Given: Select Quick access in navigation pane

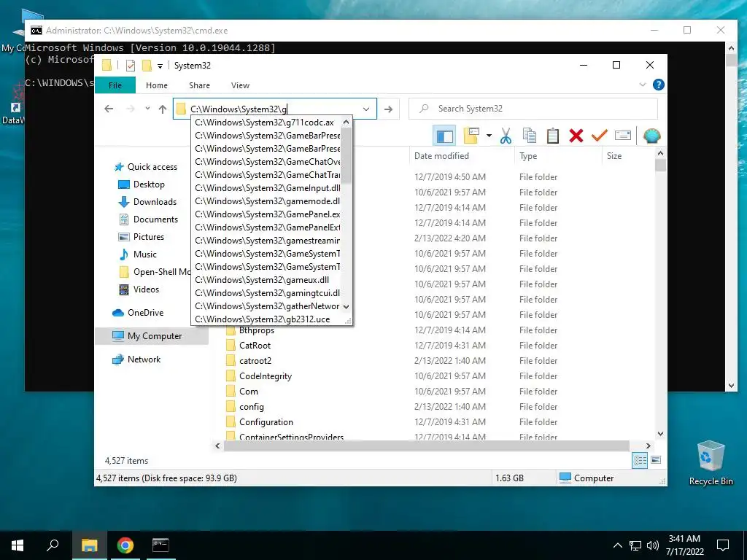Looking at the screenshot, I should click(146, 167).
